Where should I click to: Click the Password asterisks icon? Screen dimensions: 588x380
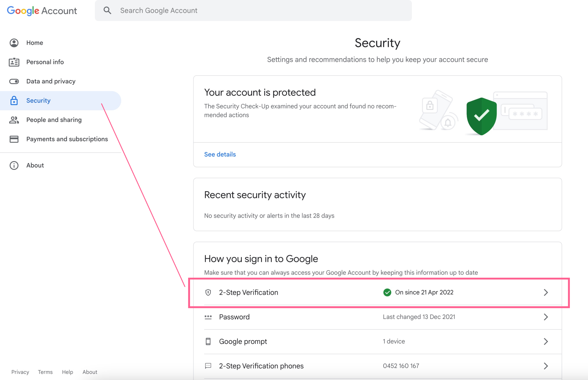pyautogui.click(x=208, y=317)
